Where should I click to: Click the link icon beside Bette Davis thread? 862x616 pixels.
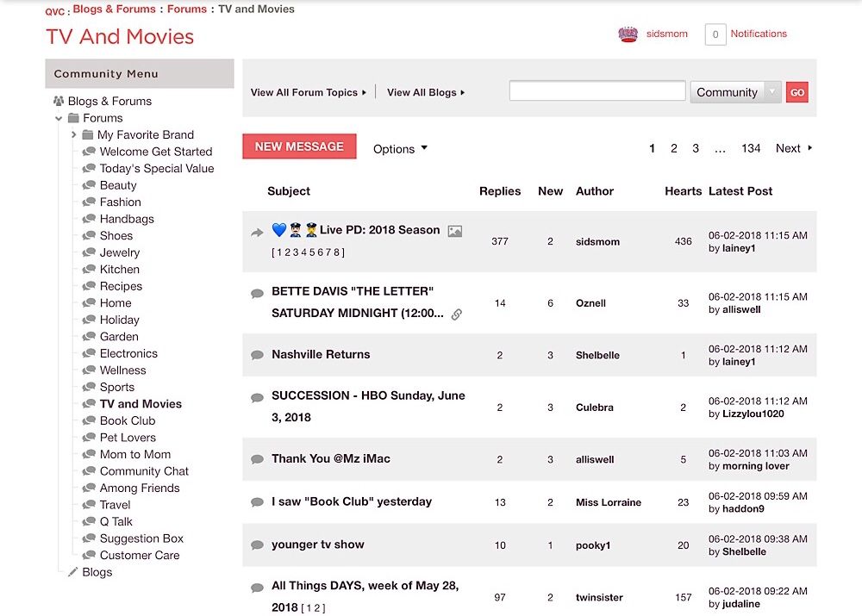(x=457, y=314)
